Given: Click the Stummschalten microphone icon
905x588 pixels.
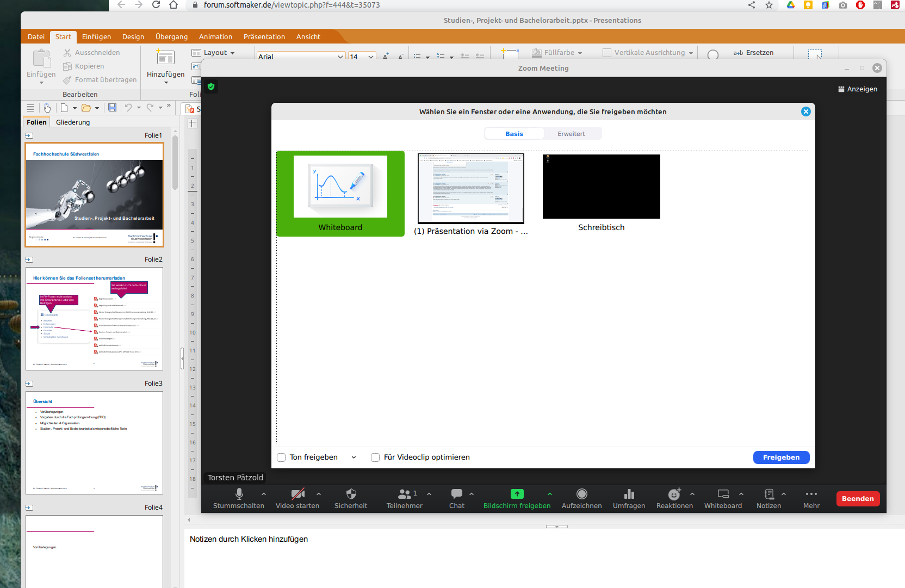Looking at the screenshot, I should 239,494.
